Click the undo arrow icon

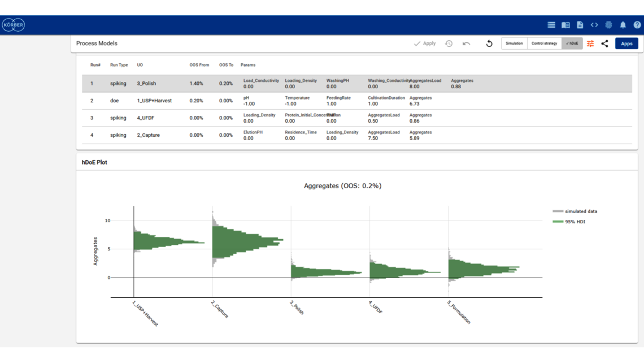click(466, 44)
